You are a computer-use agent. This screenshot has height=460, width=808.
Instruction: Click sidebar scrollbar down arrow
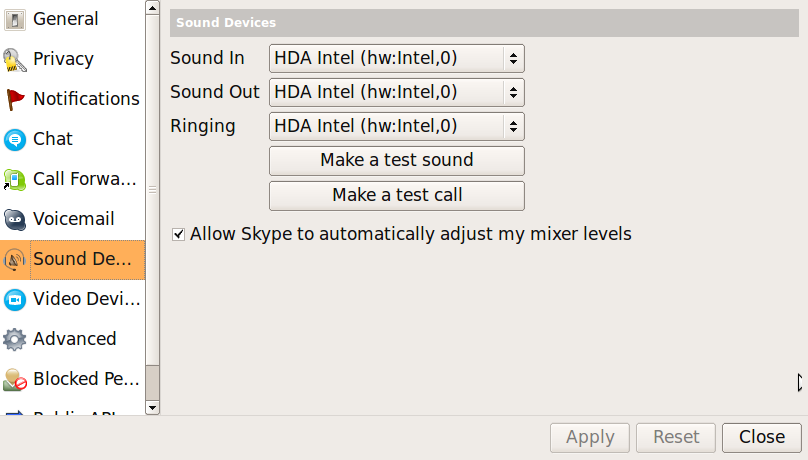[153, 408]
